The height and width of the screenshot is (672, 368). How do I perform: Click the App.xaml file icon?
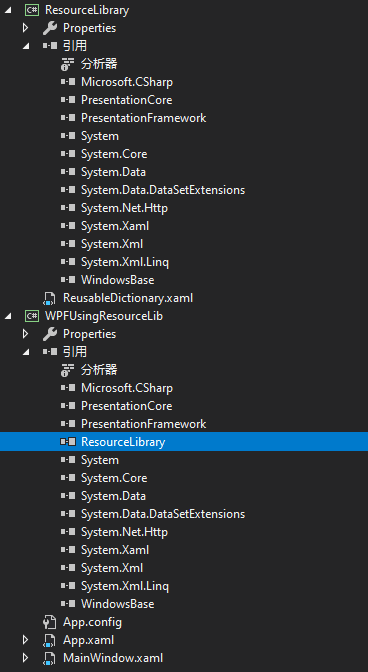click(50, 640)
